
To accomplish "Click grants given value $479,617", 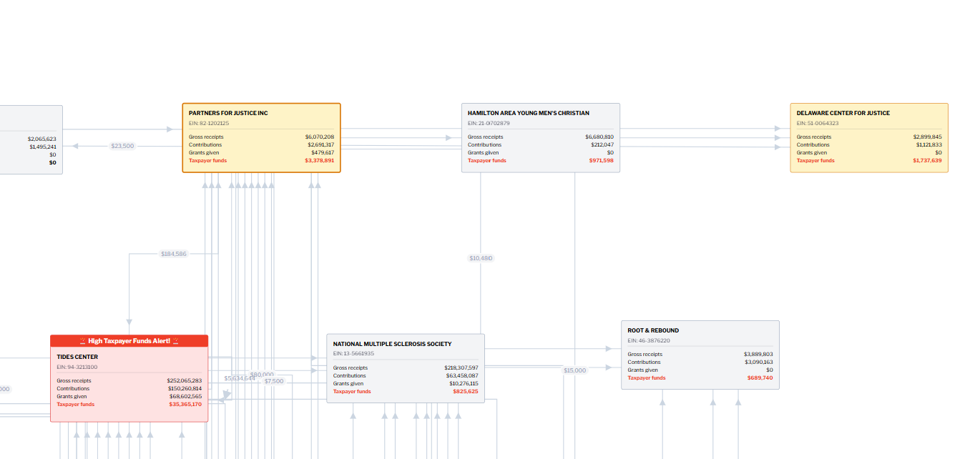I will [323, 152].
